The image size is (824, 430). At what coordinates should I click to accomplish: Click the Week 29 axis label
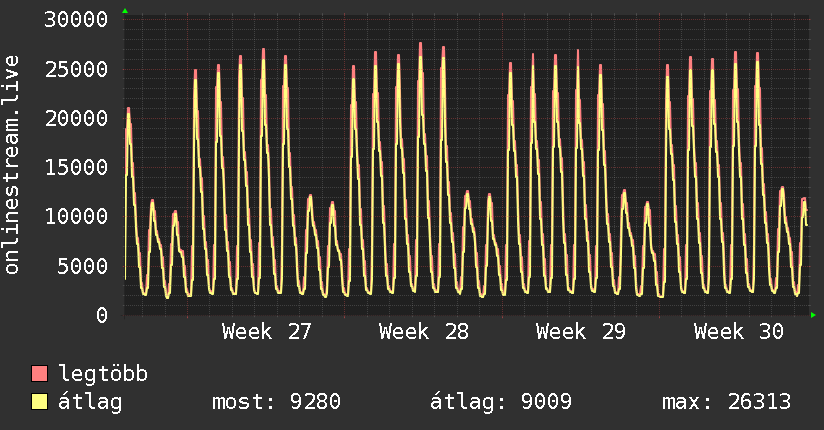point(581,332)
